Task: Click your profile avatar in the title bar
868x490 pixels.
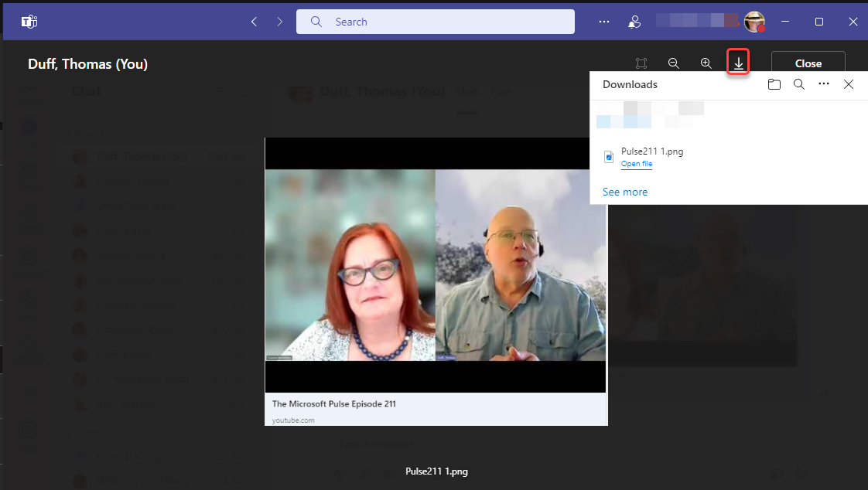Action: pos(754,21)
